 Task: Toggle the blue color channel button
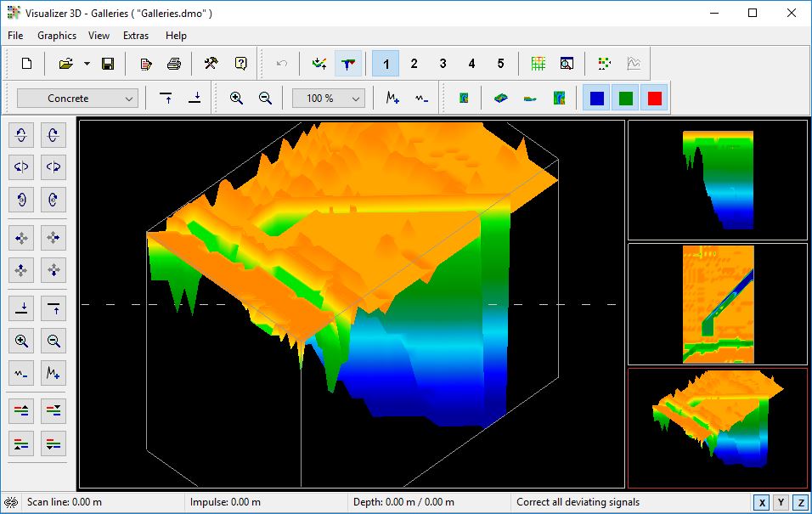tap(597, 99)
